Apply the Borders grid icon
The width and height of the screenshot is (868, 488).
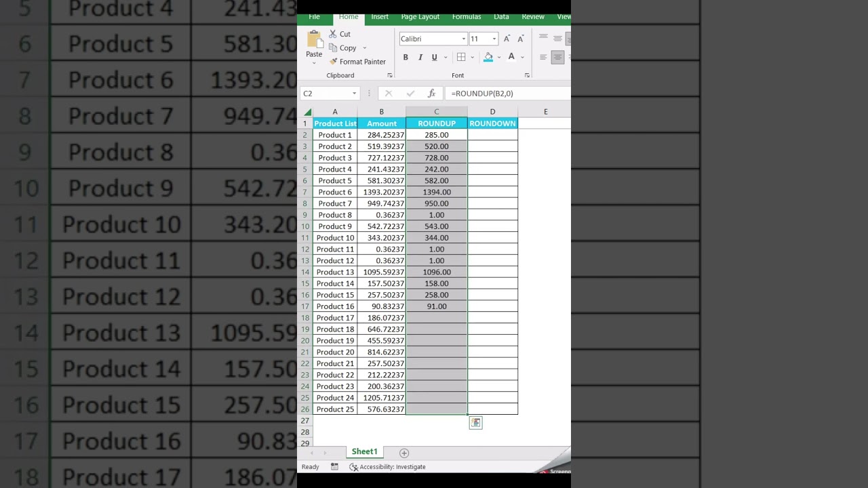click(x=461, y=57)
